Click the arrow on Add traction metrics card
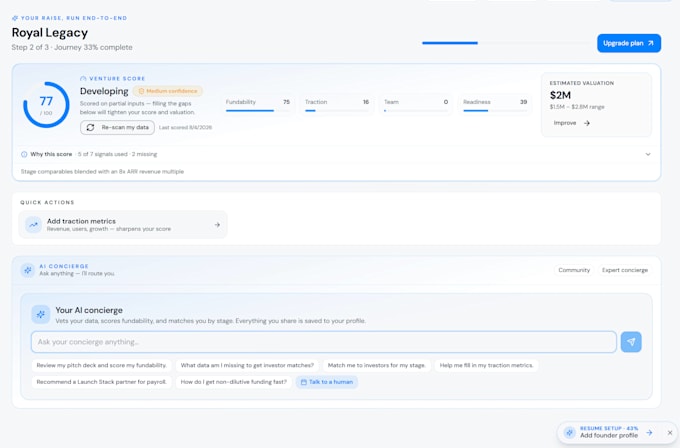680x448 pixels. point(217,225)
